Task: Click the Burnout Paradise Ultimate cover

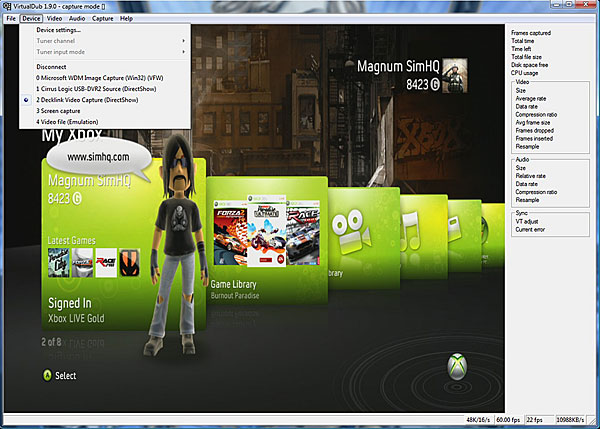Action: coord(267,231)
